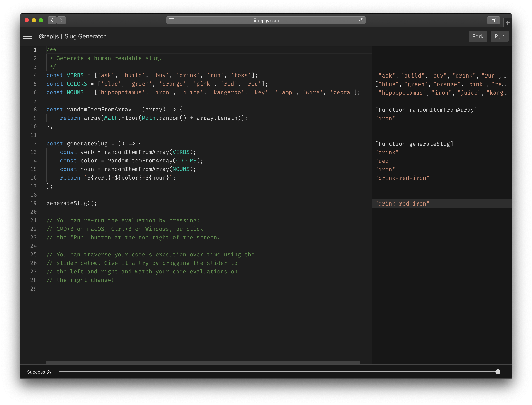Click the Success checkmark icon in the status bar
532x405 pixels.
49,372
